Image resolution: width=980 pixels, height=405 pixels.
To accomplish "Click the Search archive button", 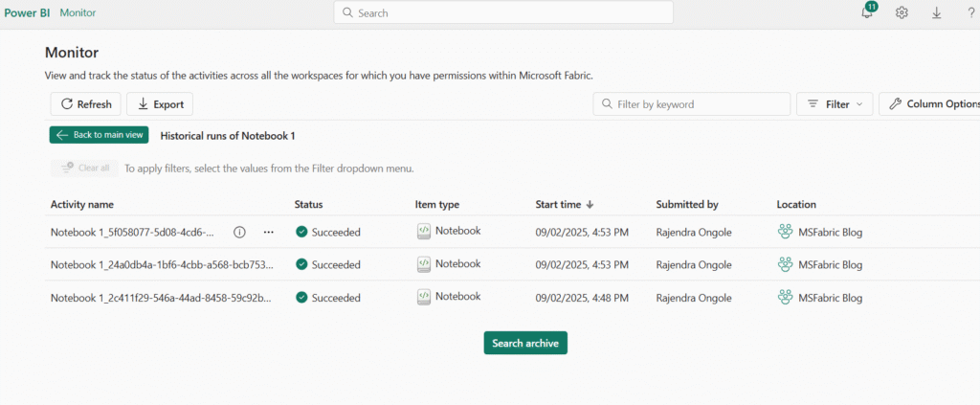I will click(x=525, y=343).
